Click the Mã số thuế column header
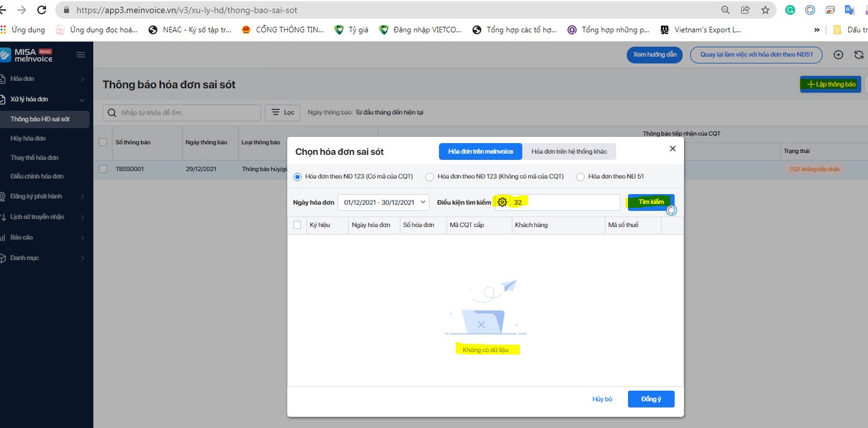Screen dimensions: 868x428 [x=633, y=225]
